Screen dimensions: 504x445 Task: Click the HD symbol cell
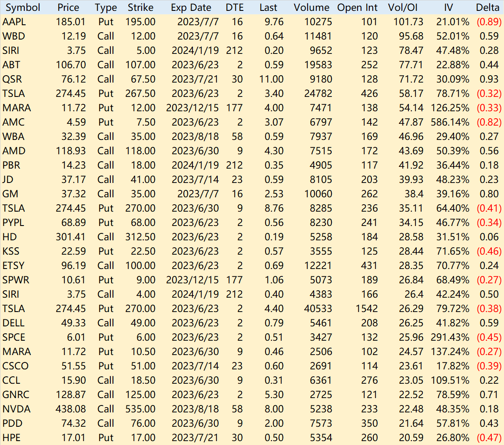[x=10, y=237]
